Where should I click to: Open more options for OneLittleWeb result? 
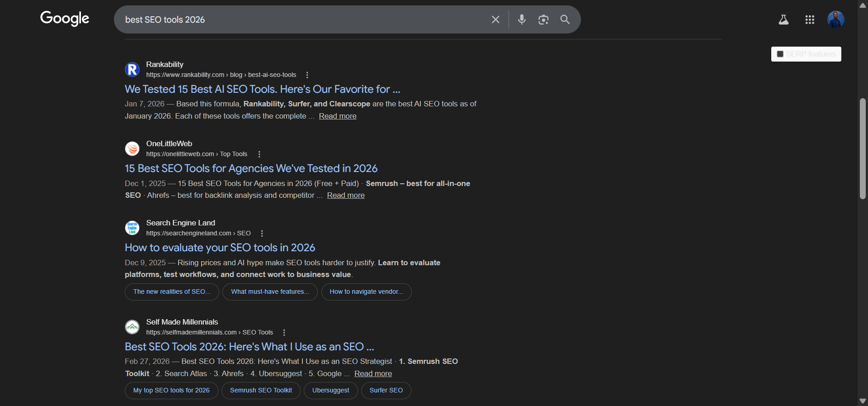[x=259, y=154]
